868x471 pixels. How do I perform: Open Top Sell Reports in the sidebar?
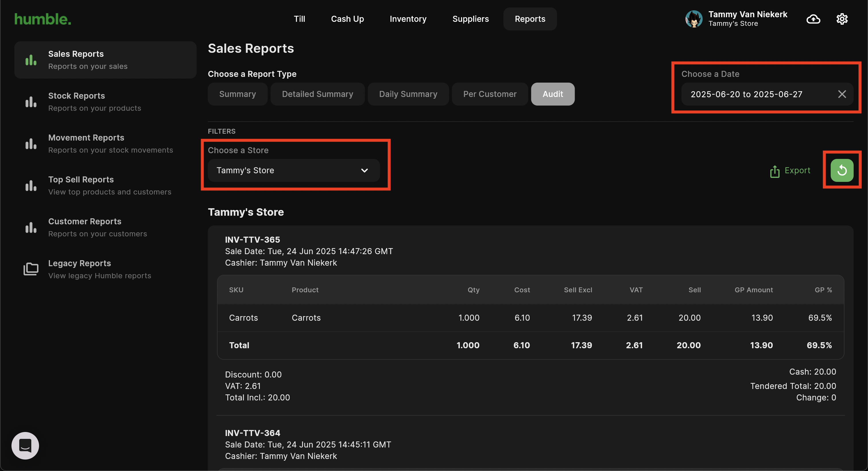pyautogui.click(x=105, y=186)
